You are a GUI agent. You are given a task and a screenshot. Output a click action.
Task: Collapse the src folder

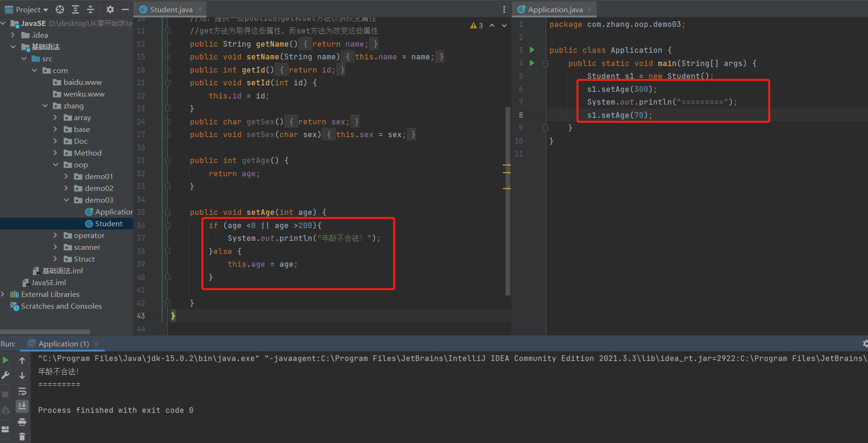(24, 58)
